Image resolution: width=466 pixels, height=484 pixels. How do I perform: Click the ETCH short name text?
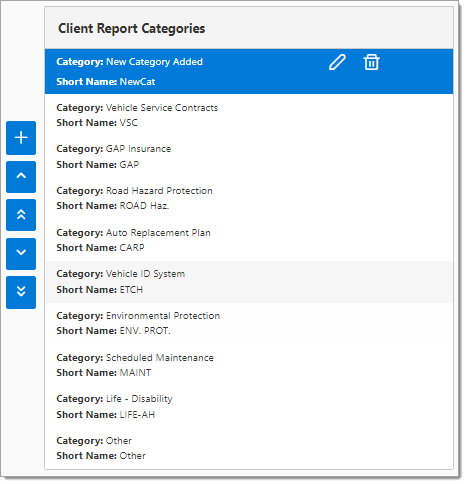click(131, 290)
